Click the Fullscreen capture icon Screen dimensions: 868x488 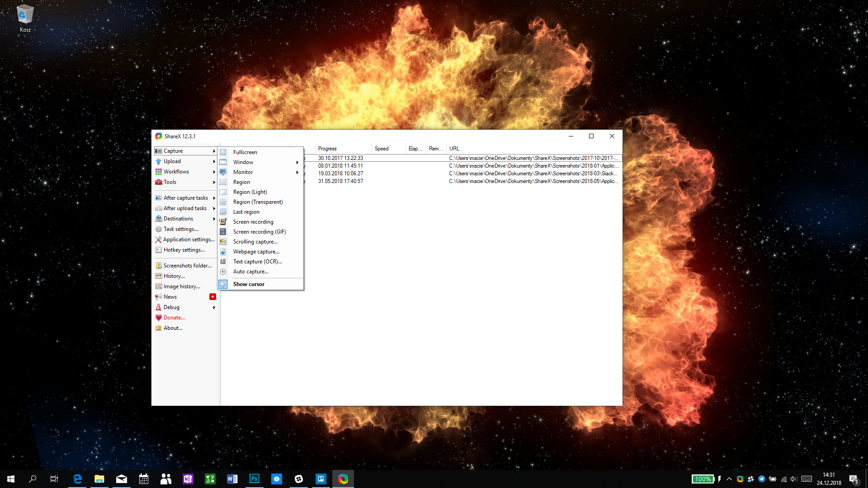coord(223,152)
